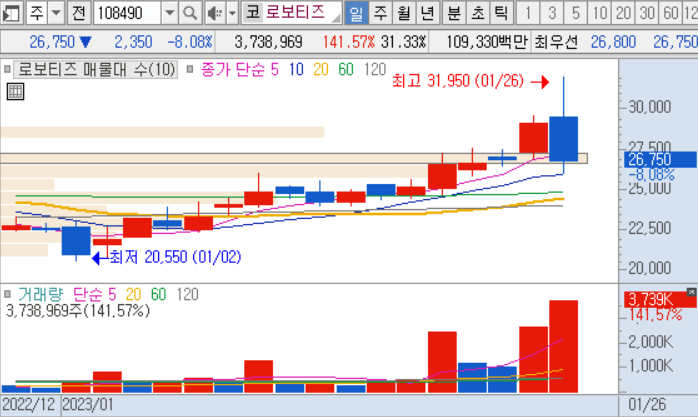
Task: Click the stock name 로보티즈
Action: tap(296, 12)
